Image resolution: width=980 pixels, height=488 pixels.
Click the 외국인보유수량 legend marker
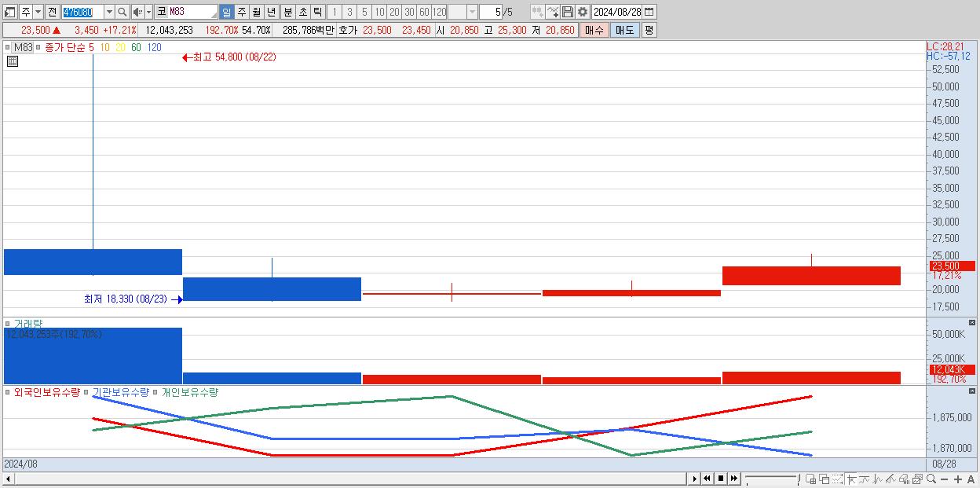tap(8, 391)
